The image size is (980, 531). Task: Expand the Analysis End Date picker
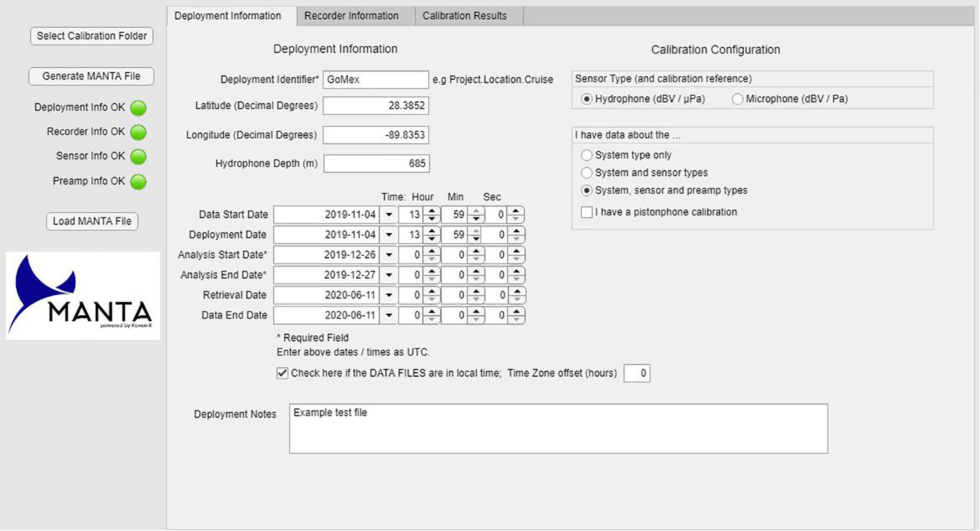coord(388,275)
